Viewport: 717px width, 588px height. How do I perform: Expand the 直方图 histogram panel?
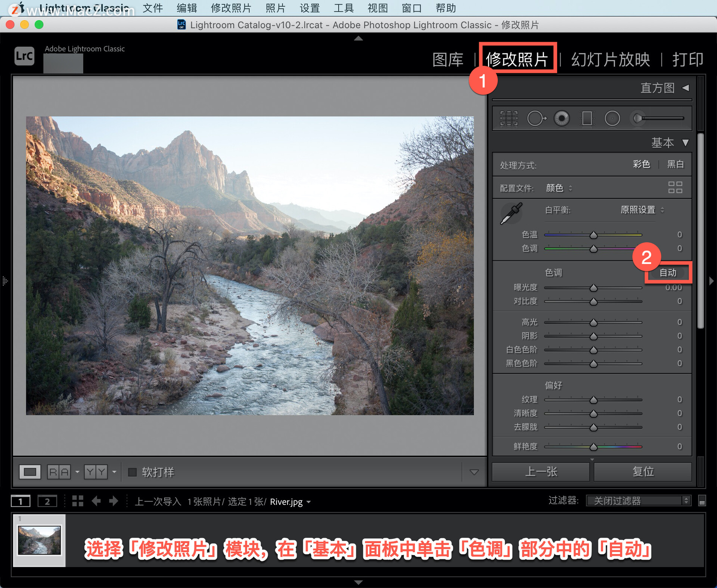click(x=686, y=88)
